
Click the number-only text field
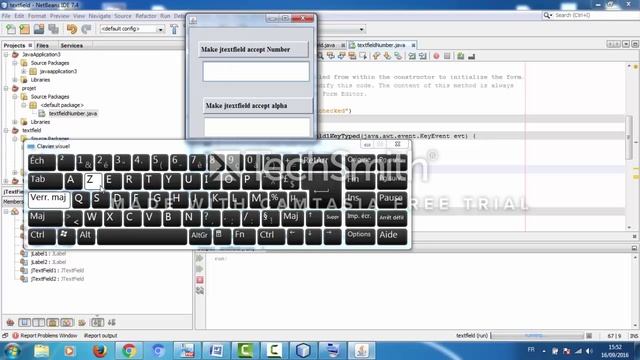pyautogui.click(x=256, y=71)
